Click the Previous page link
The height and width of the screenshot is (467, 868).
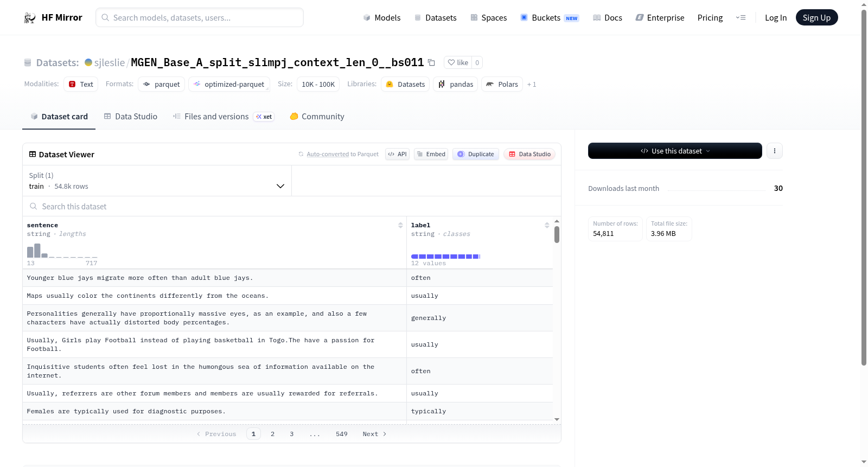coord(216,434)
